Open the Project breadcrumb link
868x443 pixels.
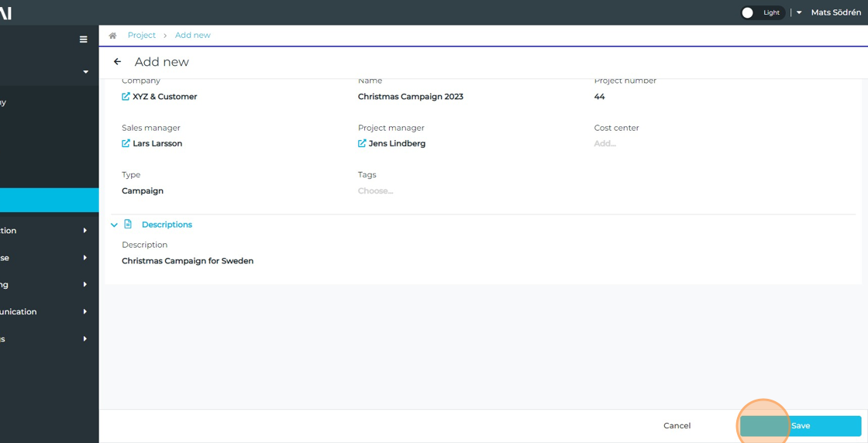point(142,36)
